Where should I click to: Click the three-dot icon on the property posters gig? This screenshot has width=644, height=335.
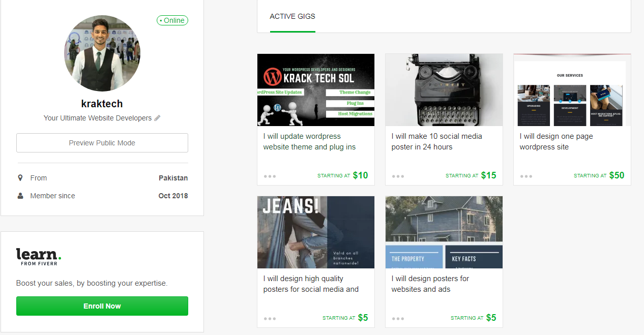pyautogui.click(x=398, y=318)
